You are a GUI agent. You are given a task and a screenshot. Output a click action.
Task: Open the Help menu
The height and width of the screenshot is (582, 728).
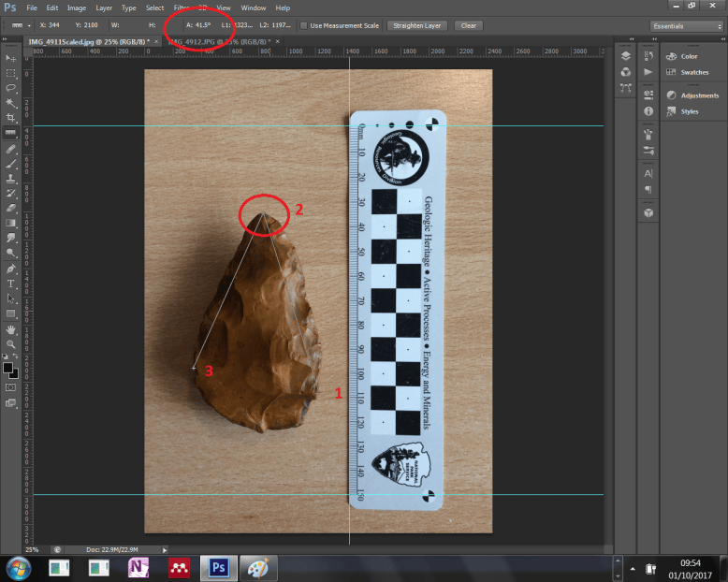coord(283,7)
